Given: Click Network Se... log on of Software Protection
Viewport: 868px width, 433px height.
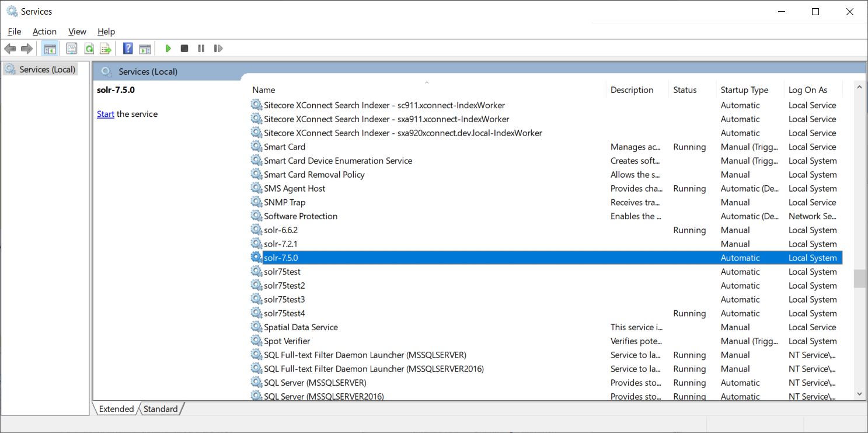Looking at the screenshot, I should pyautogui.click(x=813, y=216).
